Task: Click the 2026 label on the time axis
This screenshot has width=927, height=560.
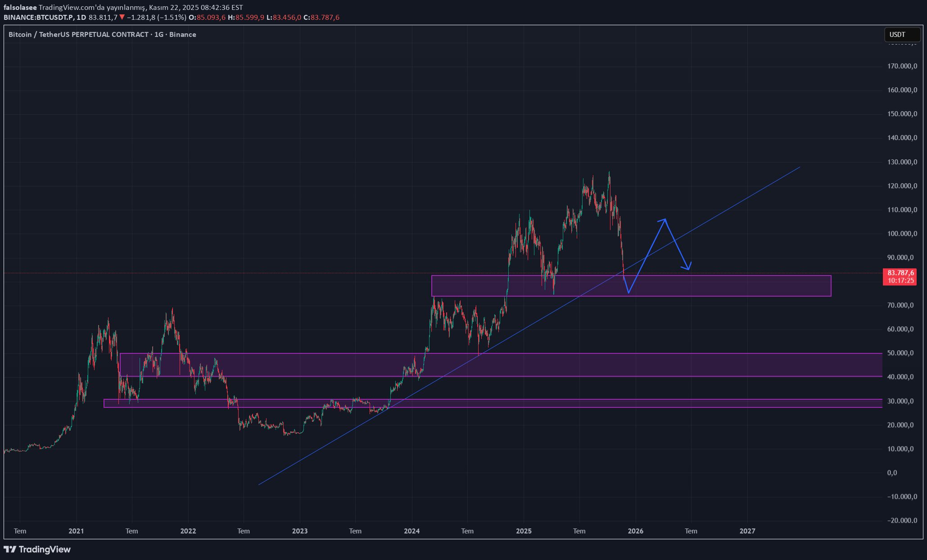Action: pos(635,531)
